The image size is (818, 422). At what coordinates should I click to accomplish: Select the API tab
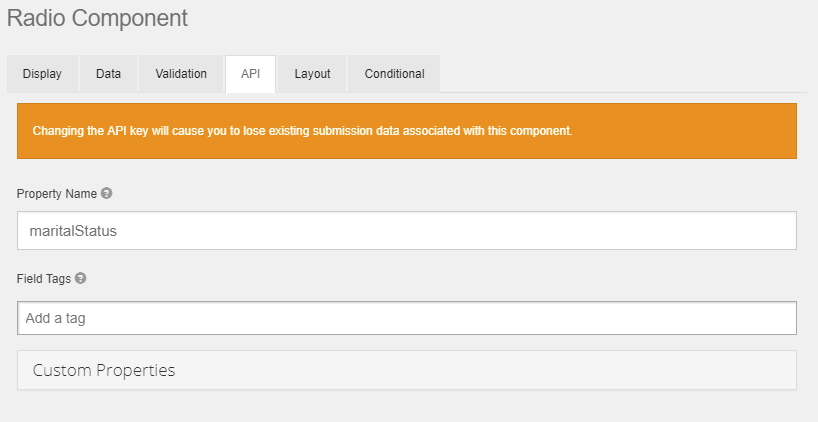[x=250, y=74]
